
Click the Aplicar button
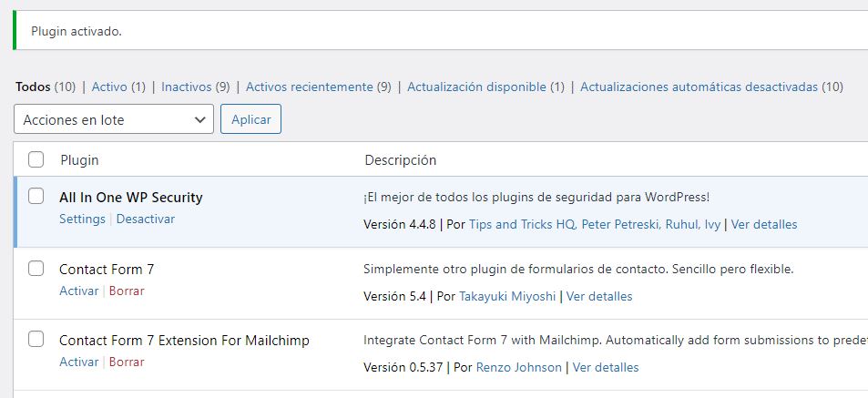click(x=250, y=119)
